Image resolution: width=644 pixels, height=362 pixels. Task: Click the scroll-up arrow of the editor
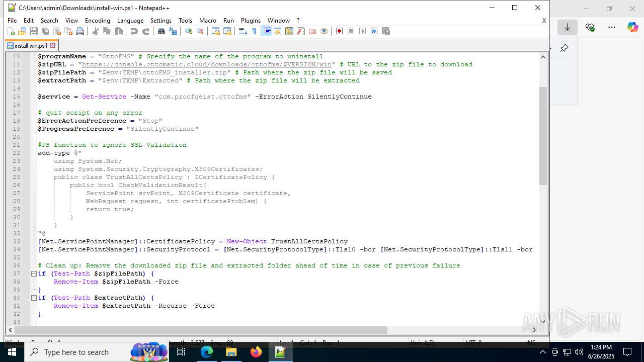click(x=543, y=56)
